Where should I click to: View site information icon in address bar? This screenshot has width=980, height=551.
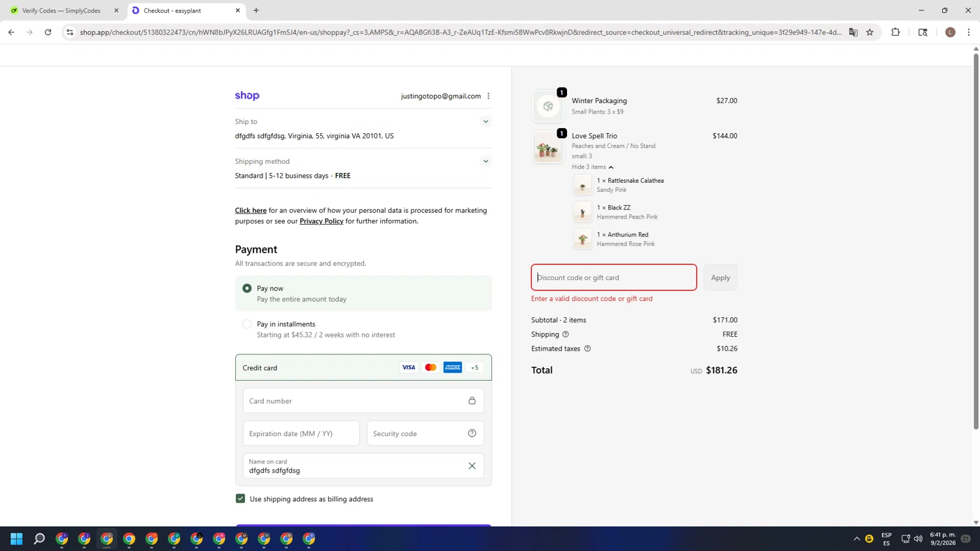[x=70, y=32]
